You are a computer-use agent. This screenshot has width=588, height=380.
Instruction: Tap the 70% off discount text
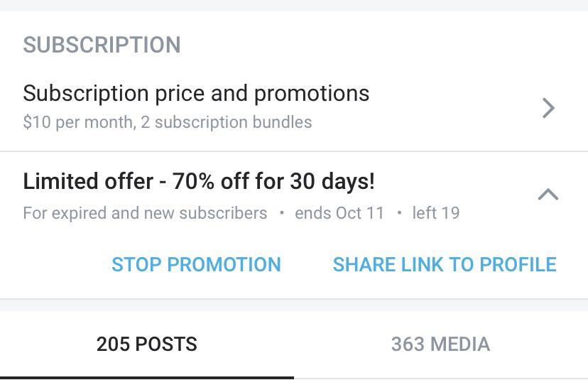(x=211, y=182)
